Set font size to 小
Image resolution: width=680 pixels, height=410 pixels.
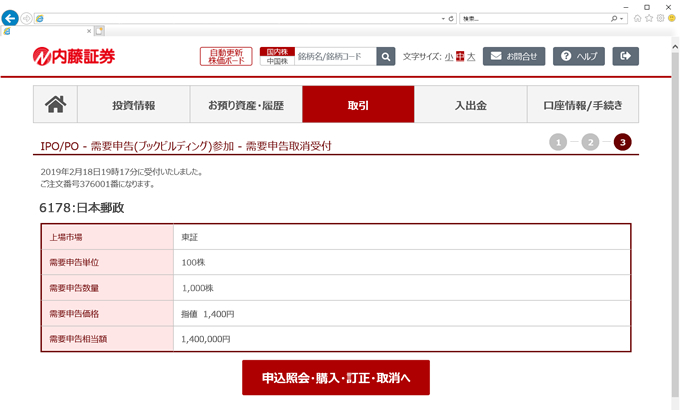[x=449, y=56]
